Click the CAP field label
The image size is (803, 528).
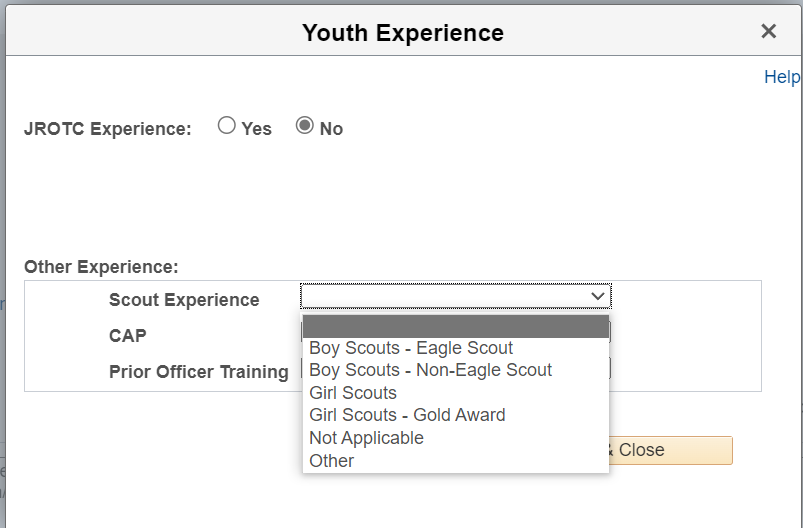click(128, 336)
